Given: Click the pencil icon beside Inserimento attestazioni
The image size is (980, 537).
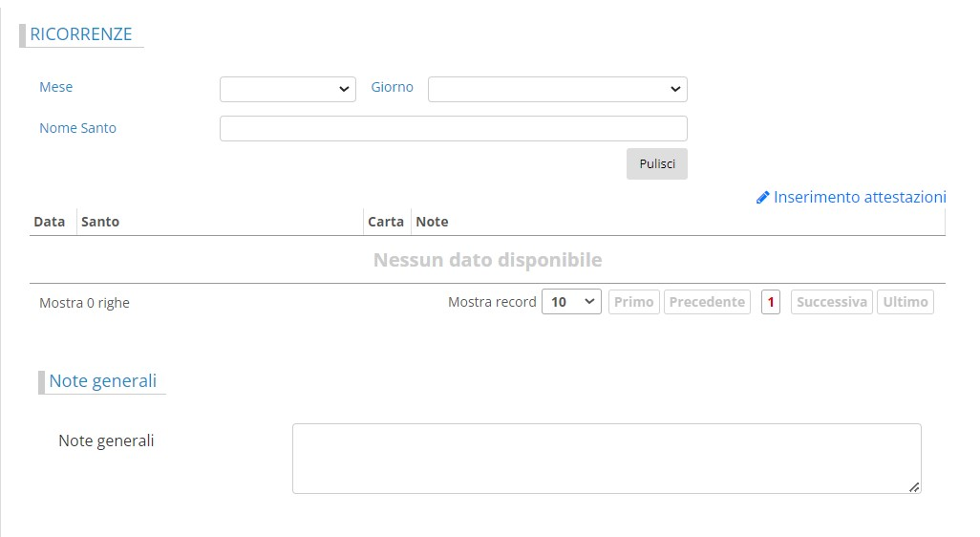Looking at the screenshot, I should pyautogui.click(x=762, y=198).
